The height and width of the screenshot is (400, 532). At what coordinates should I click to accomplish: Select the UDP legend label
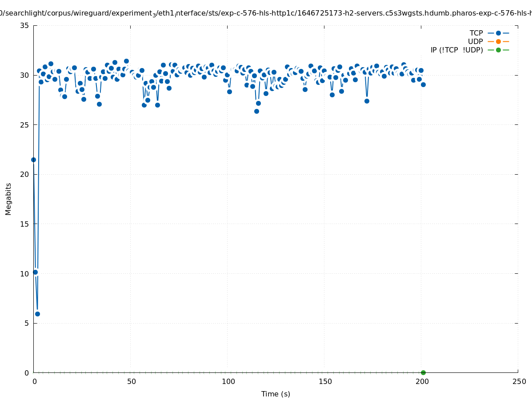point(475,41)
